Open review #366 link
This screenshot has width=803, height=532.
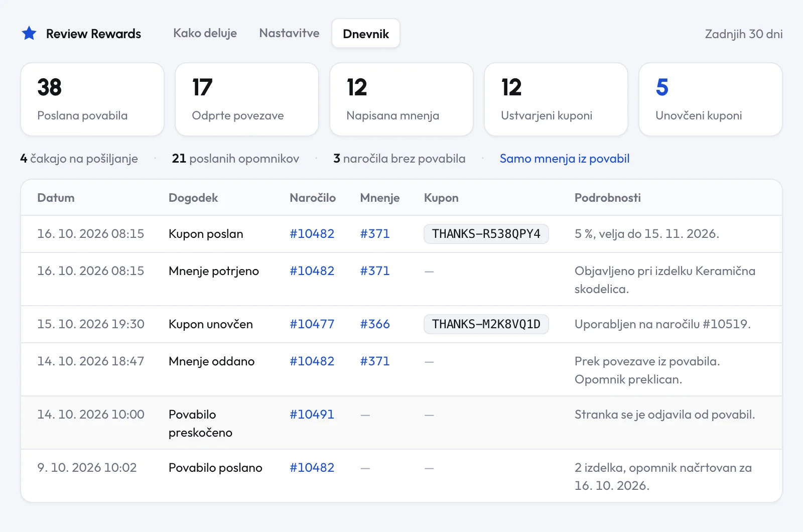click(x=375, y=324)
